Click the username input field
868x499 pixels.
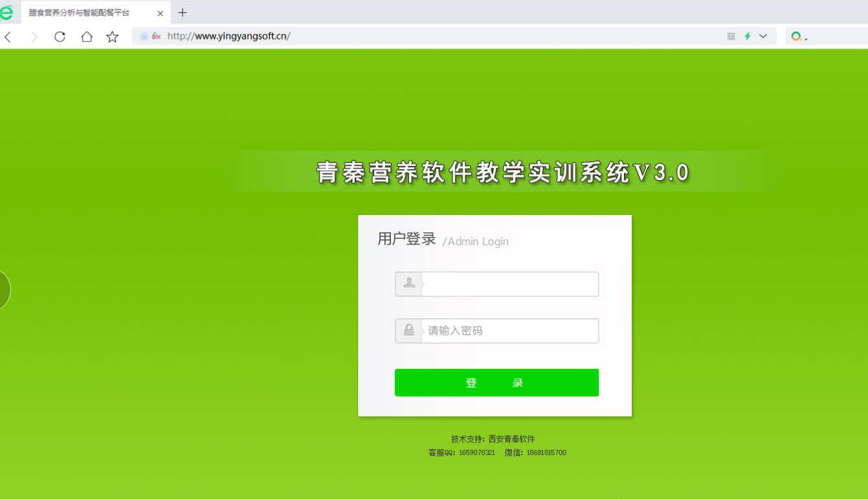(x=496, y=284)
